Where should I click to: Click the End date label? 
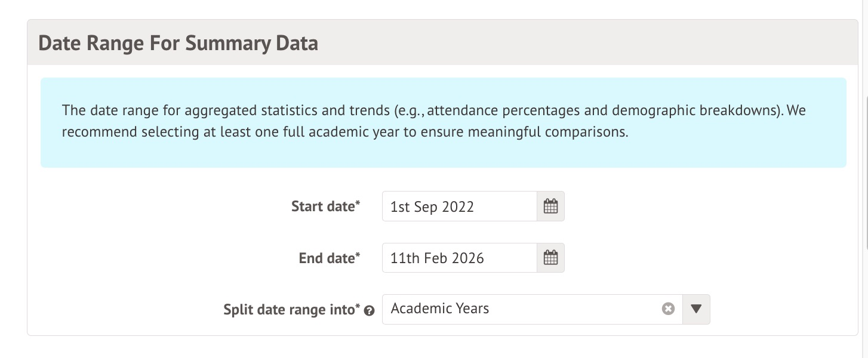326,258
